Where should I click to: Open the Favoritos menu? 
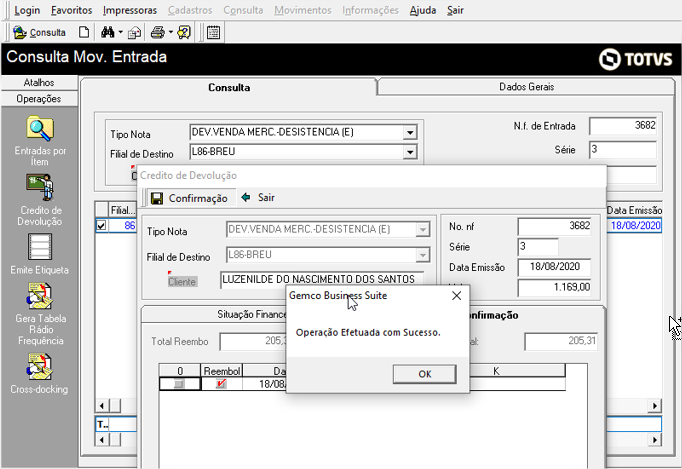(71, 10)
